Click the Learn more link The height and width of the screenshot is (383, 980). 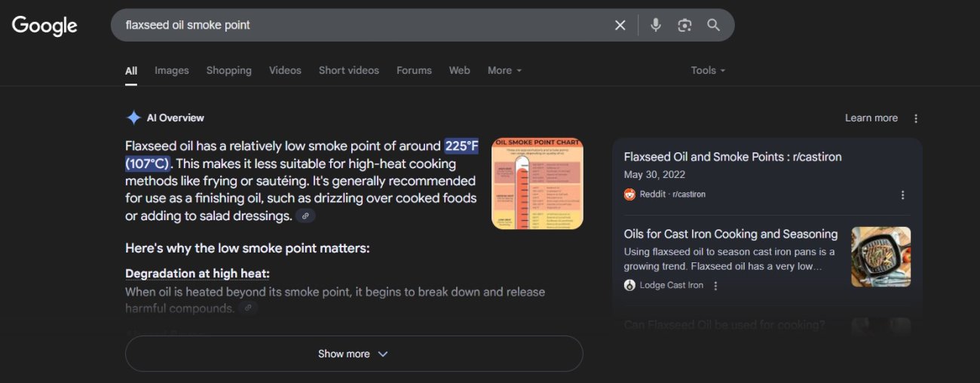coord(871,118)
